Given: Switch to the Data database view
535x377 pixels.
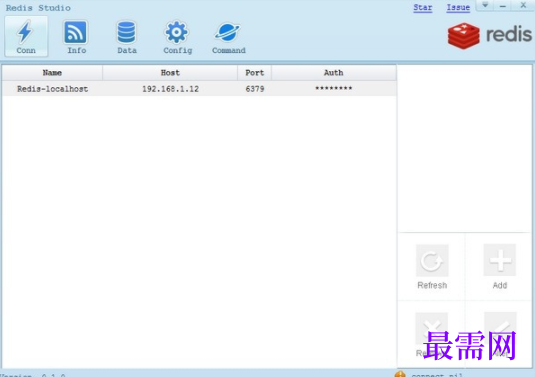Looking at the screenshot, I should (x=127, y=36).
